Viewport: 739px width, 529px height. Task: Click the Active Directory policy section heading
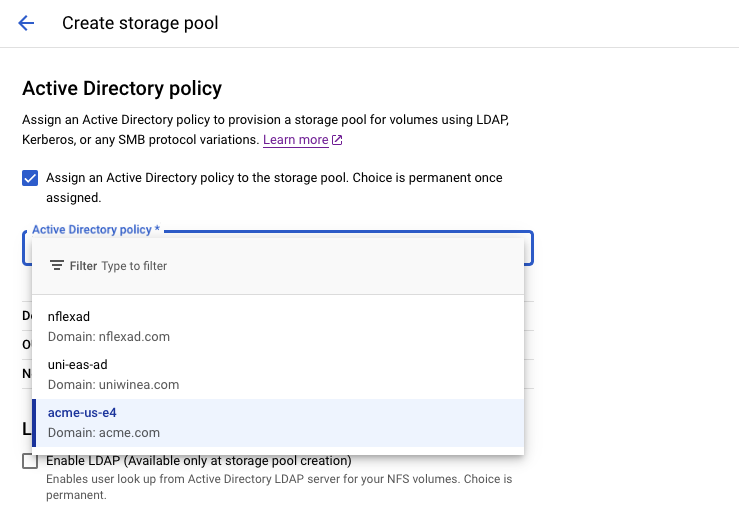[x=122, y=89]
